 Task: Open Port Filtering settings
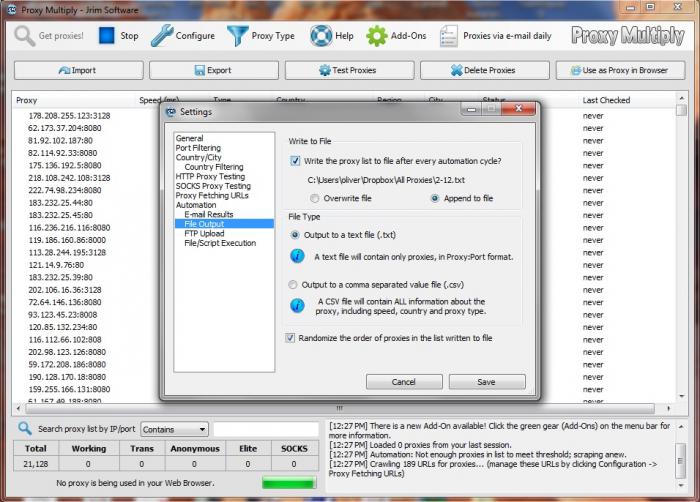point(198,148)
